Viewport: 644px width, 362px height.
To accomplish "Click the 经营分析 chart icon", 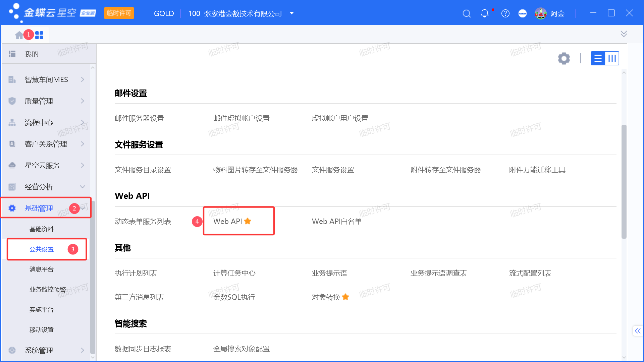I will click(12, 187).
